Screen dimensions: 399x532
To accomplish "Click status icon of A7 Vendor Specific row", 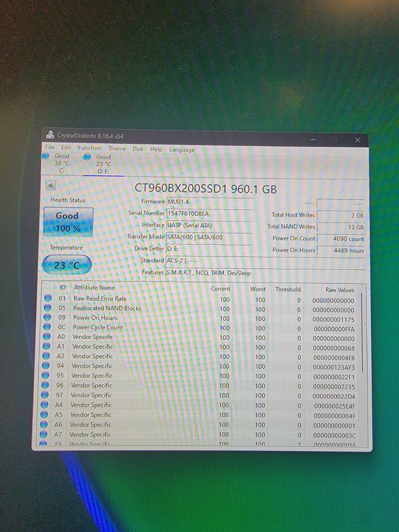I will click(44, 434).
